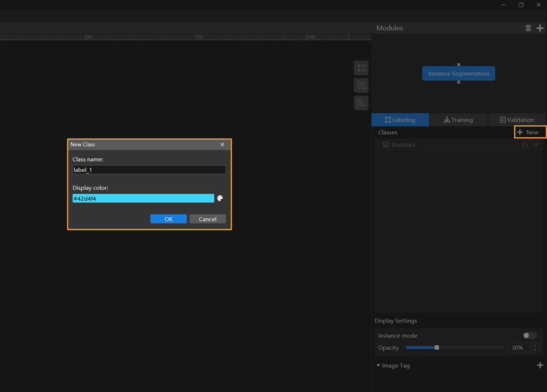This screenshot has height=392, width=547.
Task: Switch to the Validation tab
Action: [x=517, y=120]
